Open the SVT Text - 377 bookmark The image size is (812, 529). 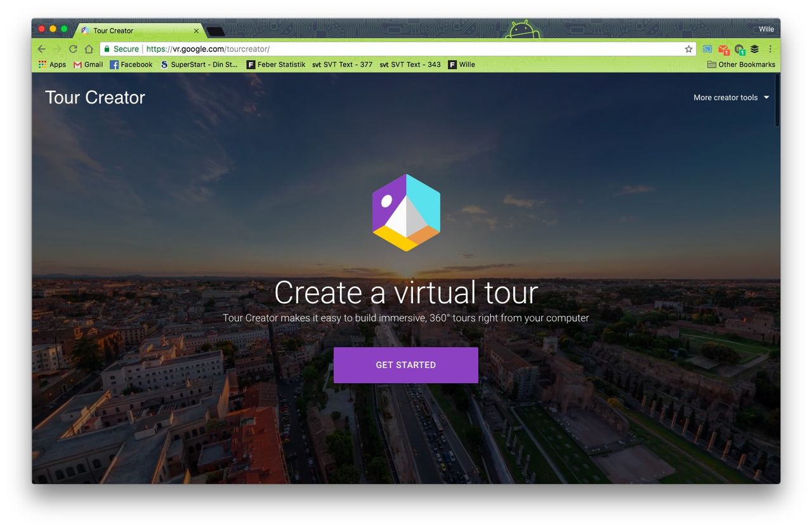[343, 65]
